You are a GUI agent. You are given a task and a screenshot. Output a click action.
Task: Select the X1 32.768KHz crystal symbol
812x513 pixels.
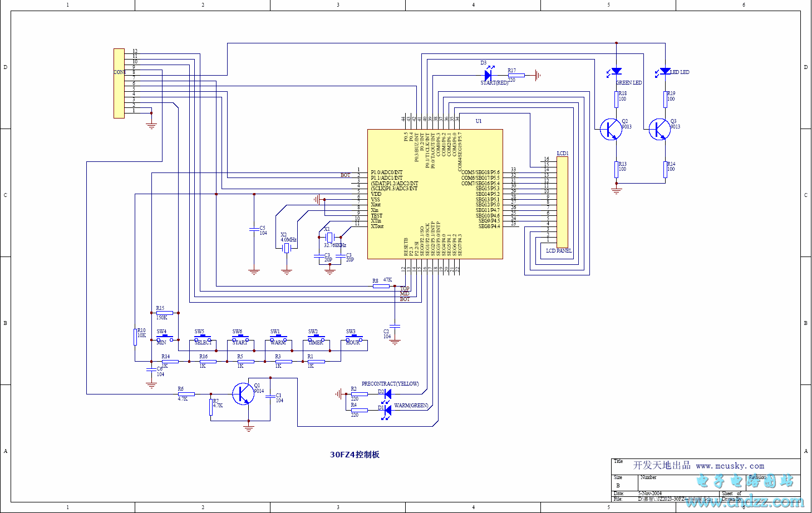(329, 238)
